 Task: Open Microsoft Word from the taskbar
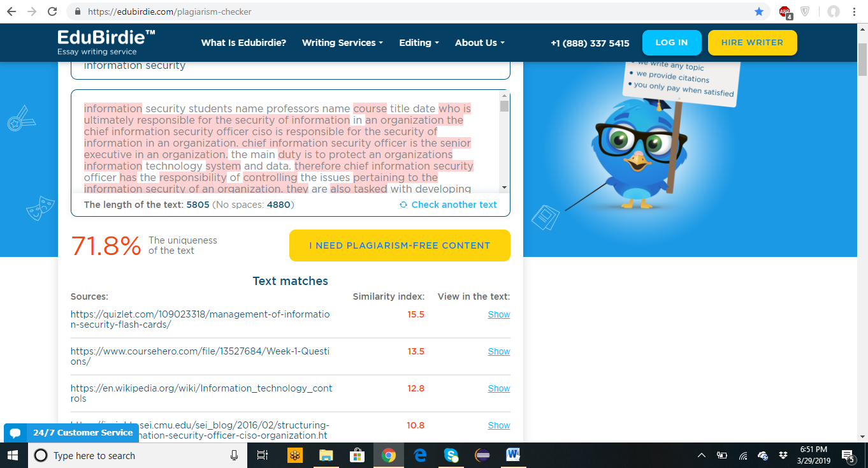click(x=514, y=455)
